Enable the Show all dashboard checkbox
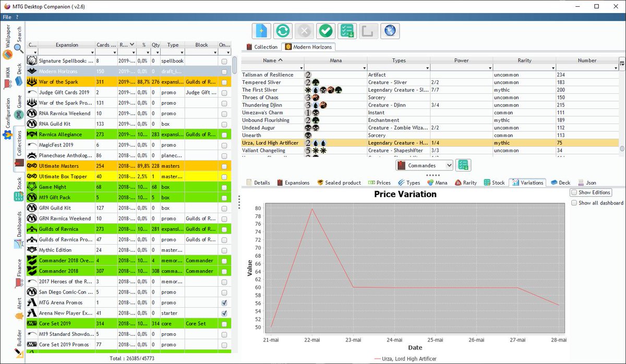626x364 pixels. coord(574,203)
